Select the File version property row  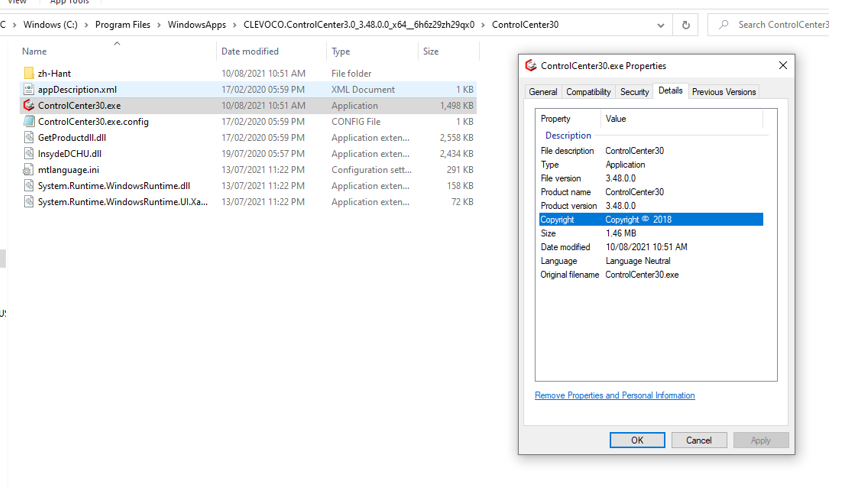(x=651, y=178)
